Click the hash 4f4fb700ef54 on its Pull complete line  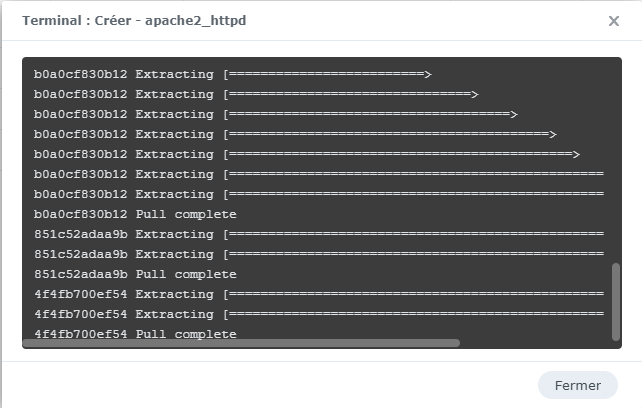(81, 334)
